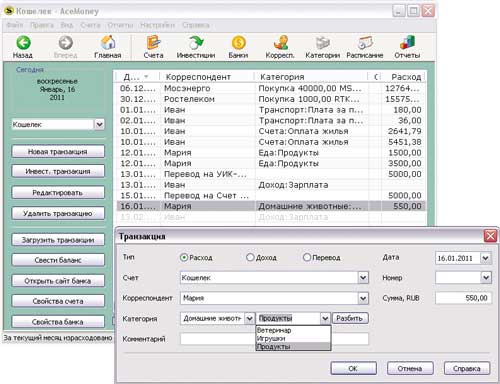The width and height of the screenshot is (500, 384).
Task: Select the 550,00 Мария transaction row
Action: point(271,206)
